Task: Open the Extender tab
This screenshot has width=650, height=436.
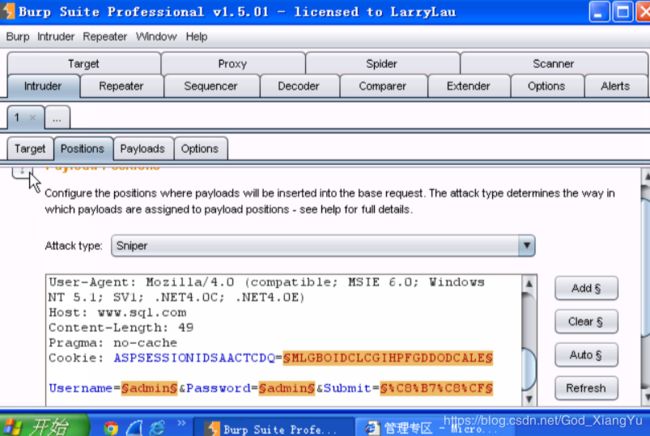Action: tap(468, 86)
